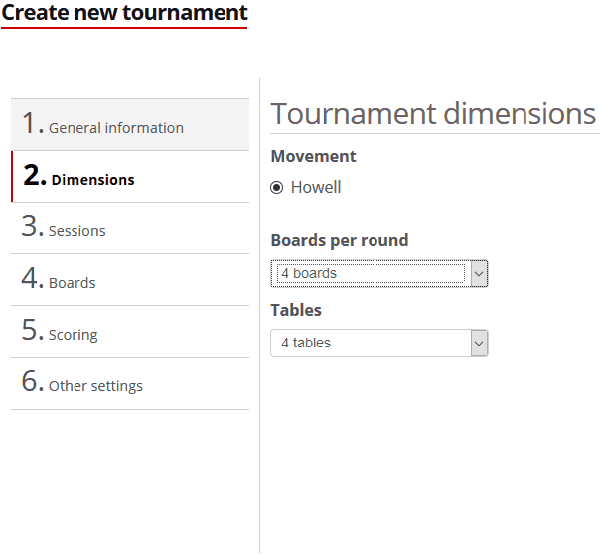Viewport: 604px width, 557px height.
Task: Click the 'Create new tournament' page title
Action: coord(124,13)
